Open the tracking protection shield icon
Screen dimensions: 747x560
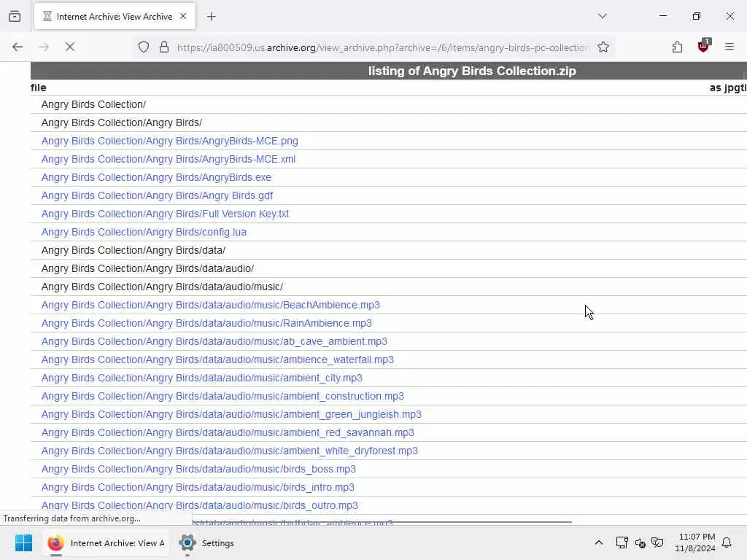pyautogui.click(x=144, y=47)
